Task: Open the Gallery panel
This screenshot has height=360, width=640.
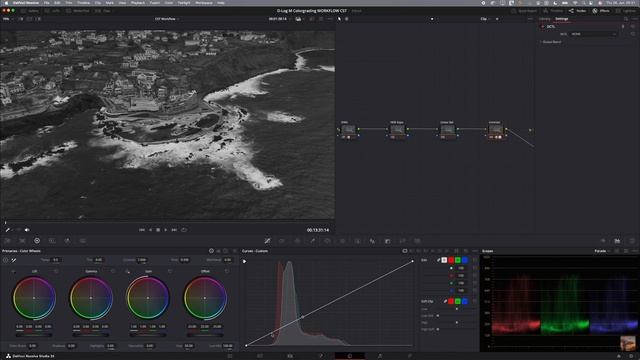Action: [x=30, y=11]
